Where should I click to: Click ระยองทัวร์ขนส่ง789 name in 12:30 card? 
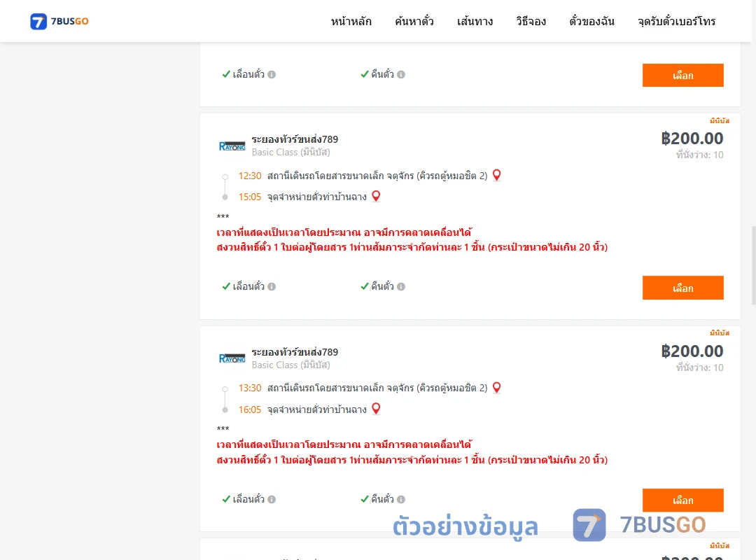point(295,139)
